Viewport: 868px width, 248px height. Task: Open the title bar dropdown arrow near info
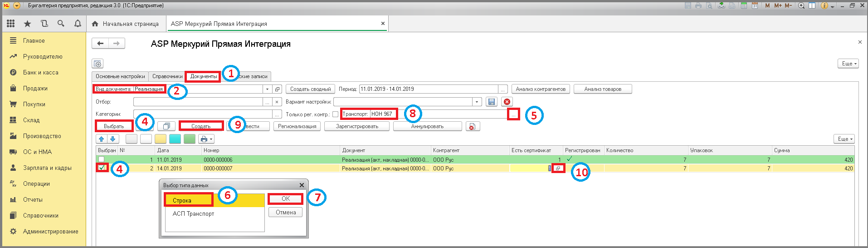(832, 6)
